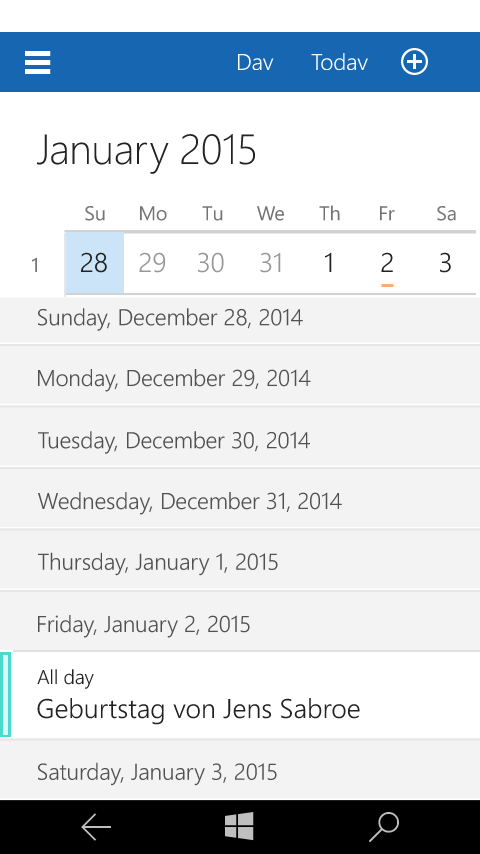The image size is (480, 854).
Task: Select Monday 29 in the week strip
Action: tap(152, 263)
